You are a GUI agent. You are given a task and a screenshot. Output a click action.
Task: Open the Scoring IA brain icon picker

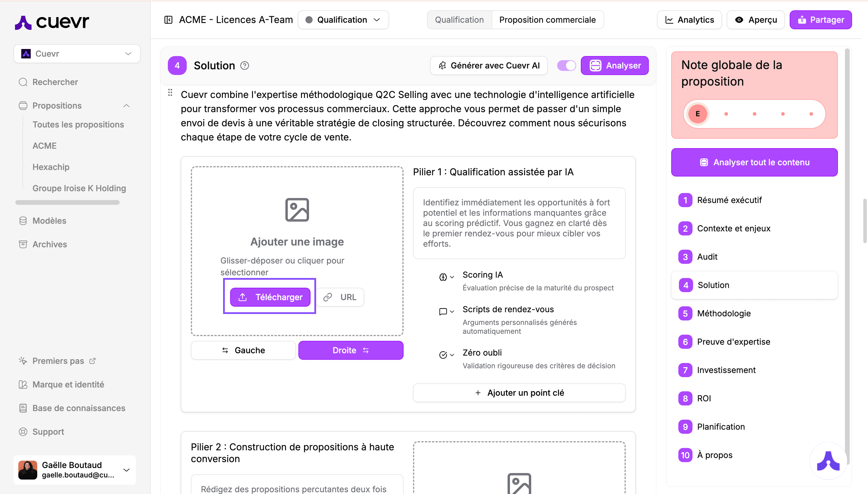[x=446, y=277]
